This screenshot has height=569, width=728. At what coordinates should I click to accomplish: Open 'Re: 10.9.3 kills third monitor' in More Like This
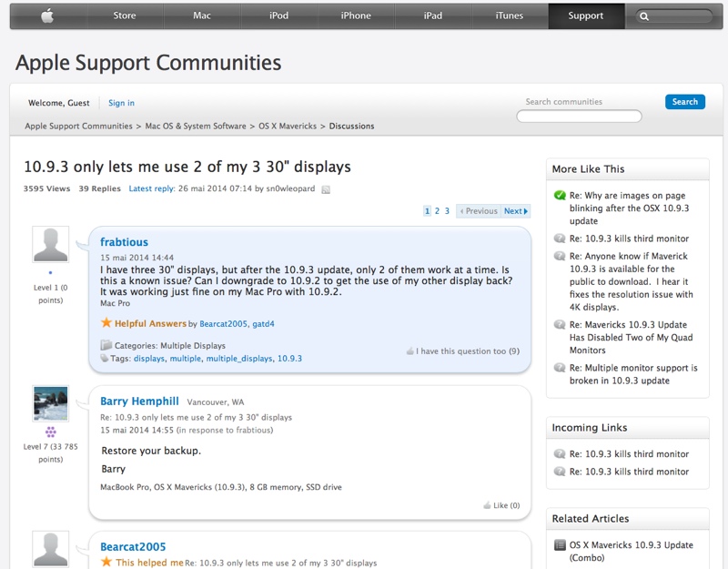click(x=629, y=239)
